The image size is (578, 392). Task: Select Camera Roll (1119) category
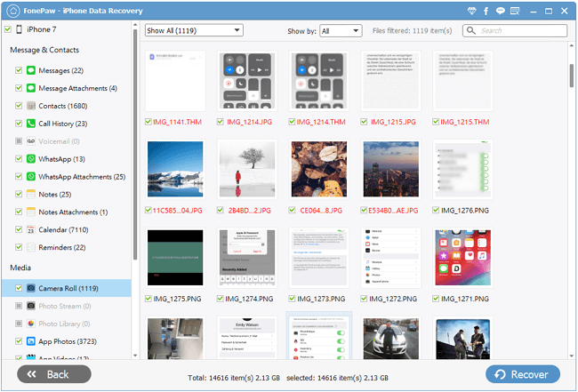[x=68, y=288]
